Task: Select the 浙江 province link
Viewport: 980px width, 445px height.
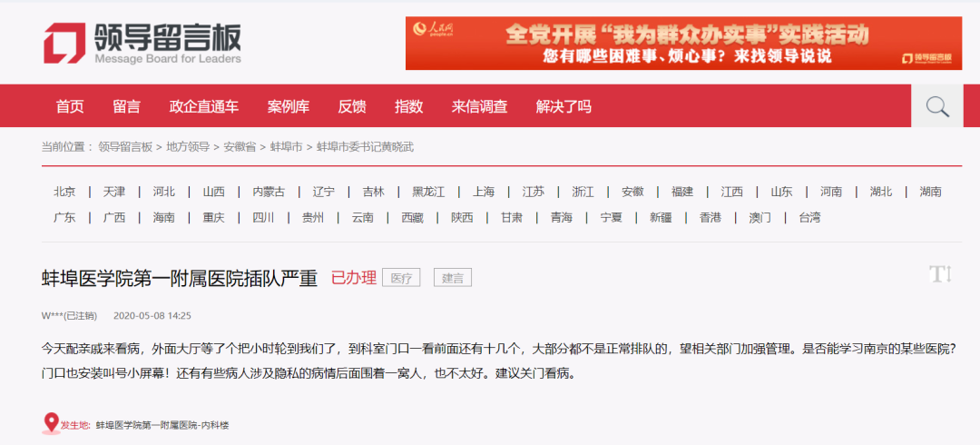Action: [583, 192]
